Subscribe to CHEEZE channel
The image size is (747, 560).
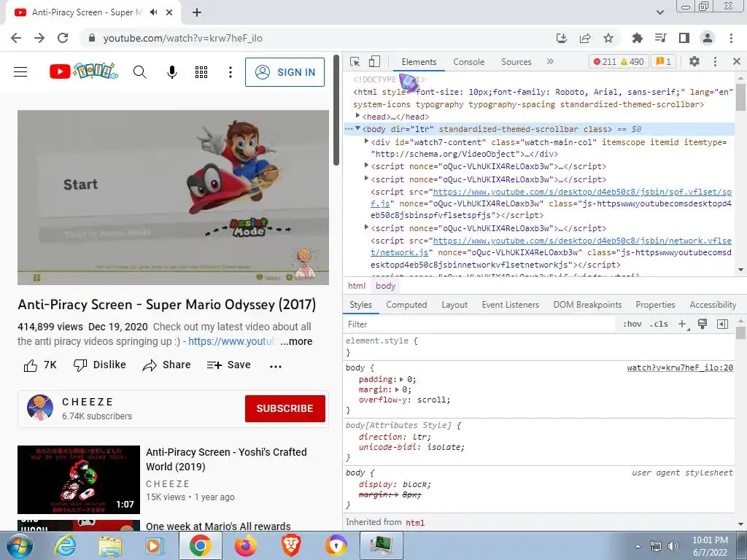(285, 408)
